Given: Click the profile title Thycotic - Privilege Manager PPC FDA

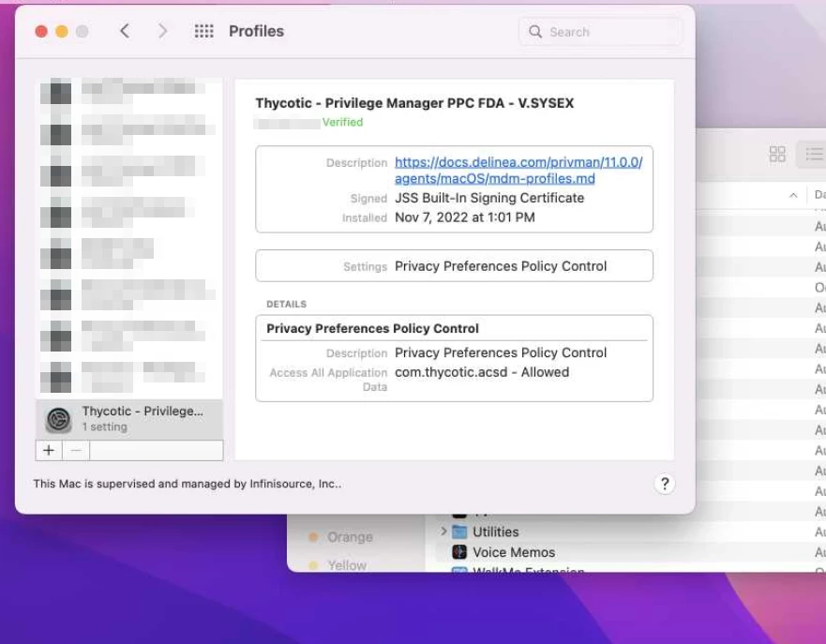Looking at the screenshot, I should click(x=414, y=103).
